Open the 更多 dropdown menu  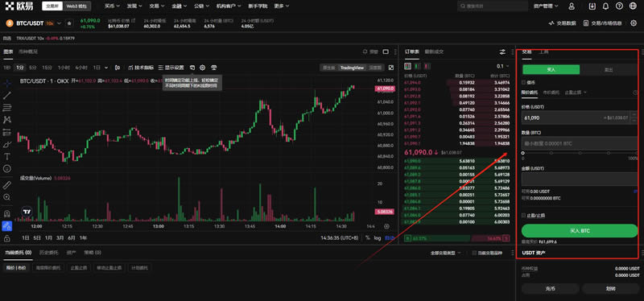(281, 6)
